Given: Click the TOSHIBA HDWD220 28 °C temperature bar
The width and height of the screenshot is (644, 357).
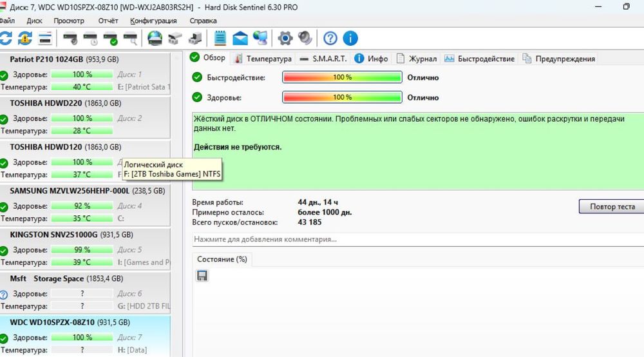Looking at the screenshot, I should point(82,131).
